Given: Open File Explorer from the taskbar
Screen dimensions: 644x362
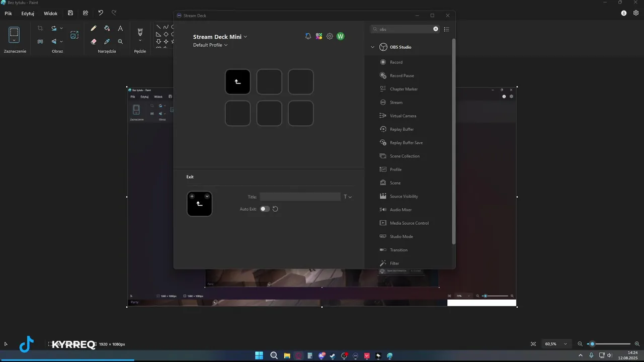Looking at the screenshot, I should 287,355.
